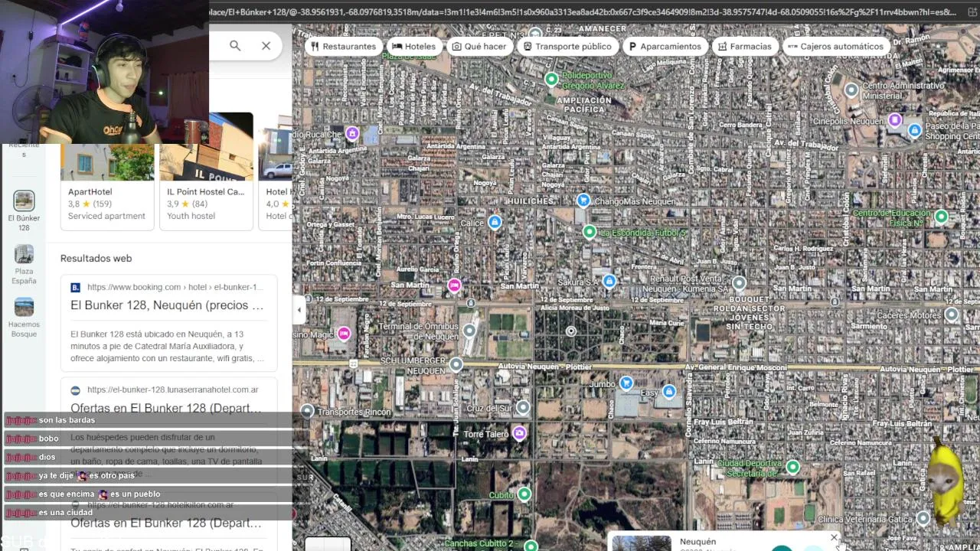Click the Cinépolis Neuquén purple marker
This screenshot has height=551, width=980.
pos(895,120)
